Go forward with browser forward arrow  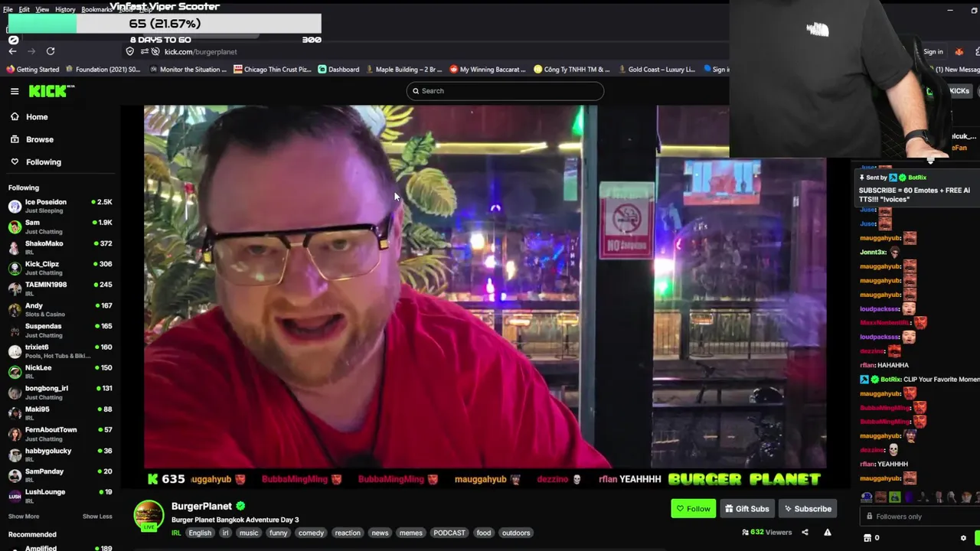click(31, 51)
